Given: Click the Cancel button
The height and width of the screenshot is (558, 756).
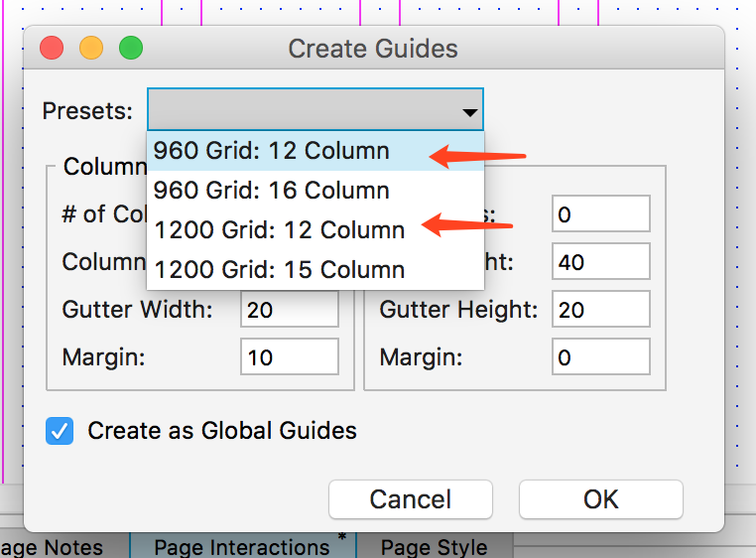Looking at the screenshot, I should tap(410, 498).
